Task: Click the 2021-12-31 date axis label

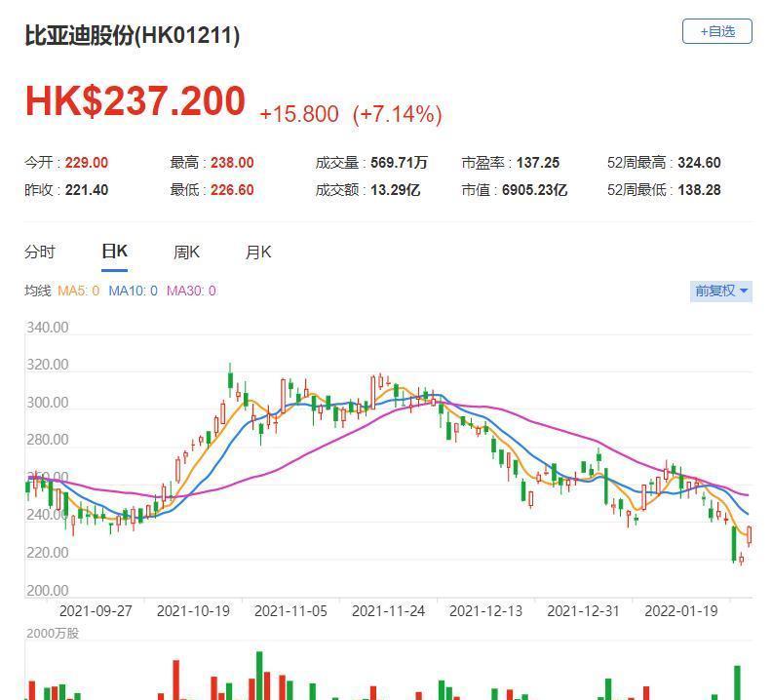Action: tap(584, 611)
